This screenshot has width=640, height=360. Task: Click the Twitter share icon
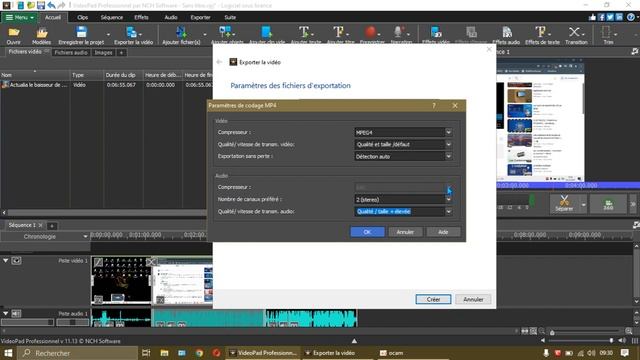pyautogui.click(x=610, y=17)
